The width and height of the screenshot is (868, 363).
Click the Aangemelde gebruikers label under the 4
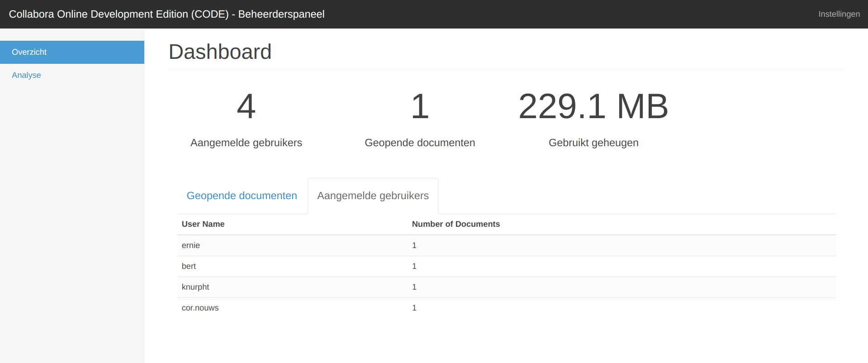coord(246,143)
